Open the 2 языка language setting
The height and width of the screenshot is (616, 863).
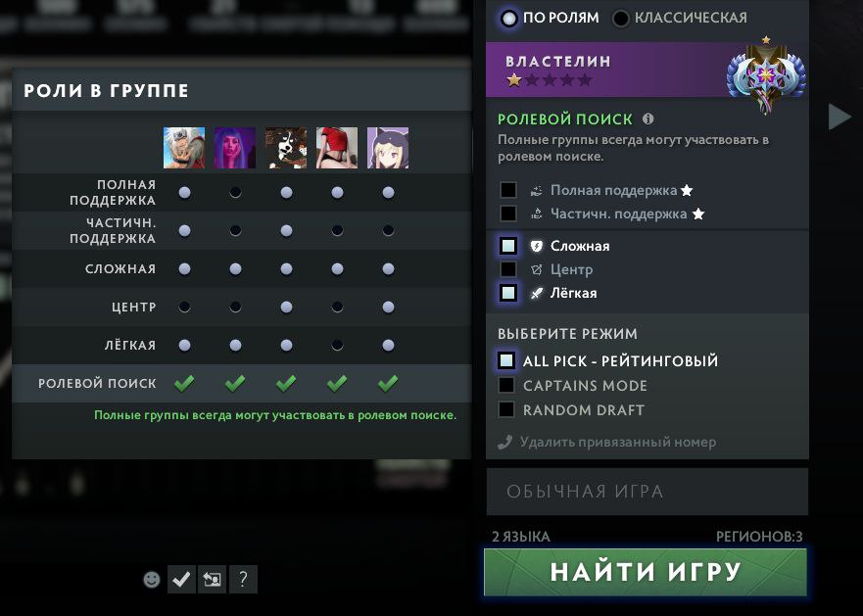(521, 537)
